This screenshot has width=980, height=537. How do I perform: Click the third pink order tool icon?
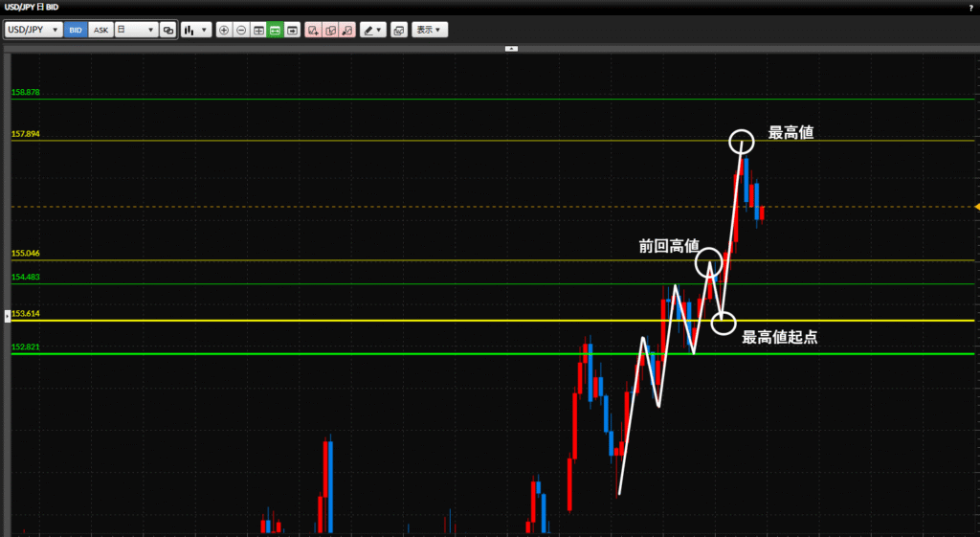pyautogui.click(x=347, y=30)
